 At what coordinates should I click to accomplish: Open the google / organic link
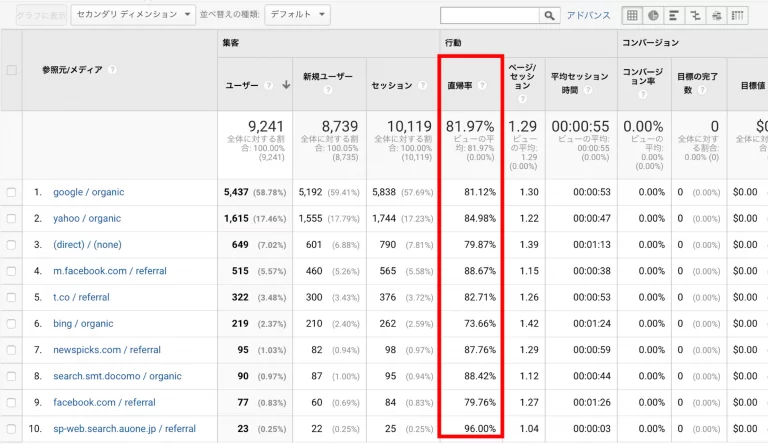[89, 192]
